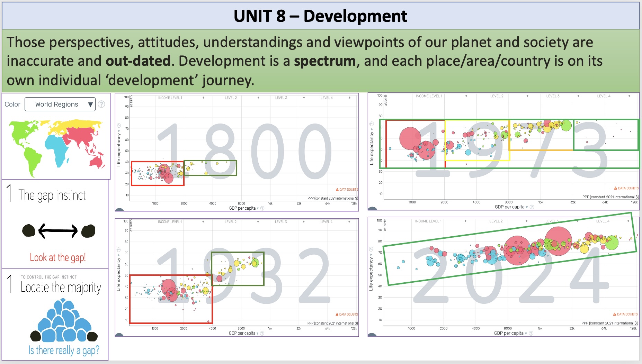The image size is (642, 364).
Task: Open GDP per capita dropdown in 2024 chart
Action: pos(510,333)
